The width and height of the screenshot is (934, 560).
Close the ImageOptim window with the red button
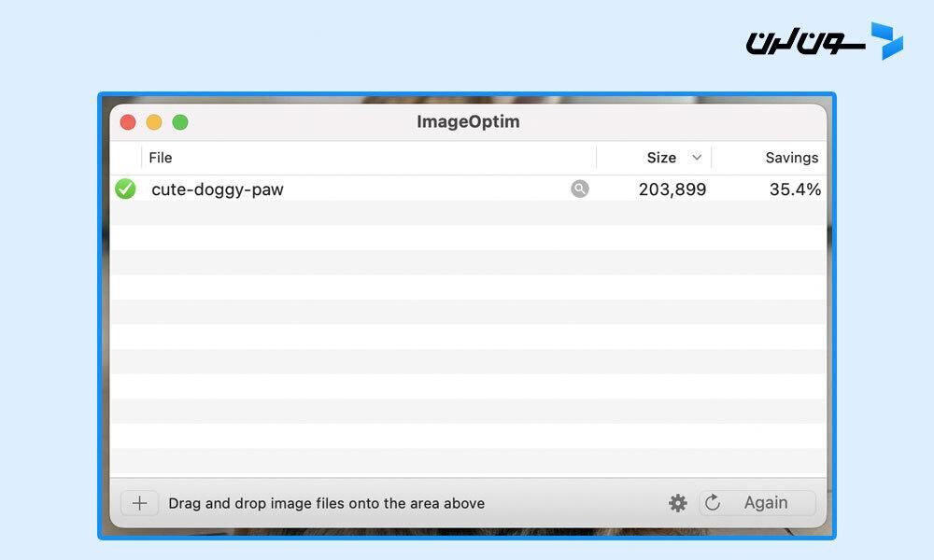click(x=128, y=122)
